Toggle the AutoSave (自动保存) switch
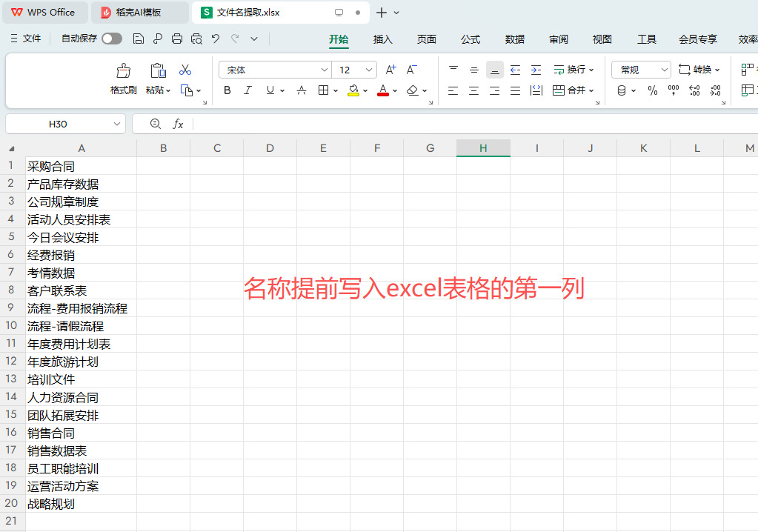 (x=112, y=39)
